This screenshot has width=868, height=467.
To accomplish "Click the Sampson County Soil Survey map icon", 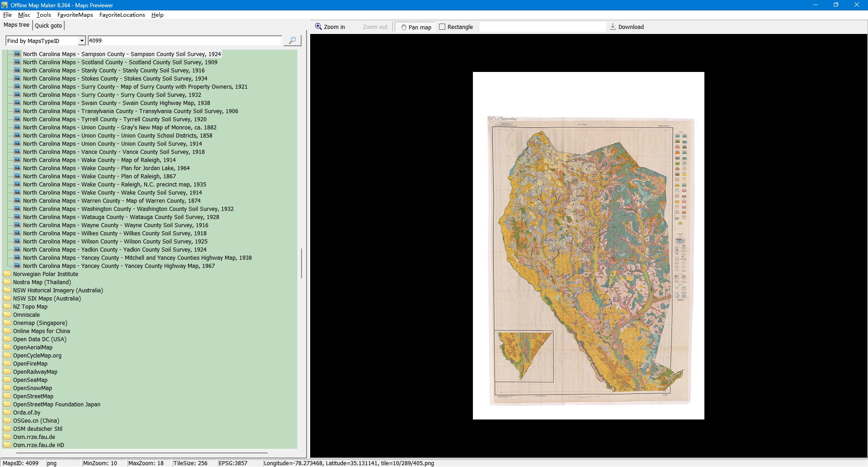I will pos(17,54).
